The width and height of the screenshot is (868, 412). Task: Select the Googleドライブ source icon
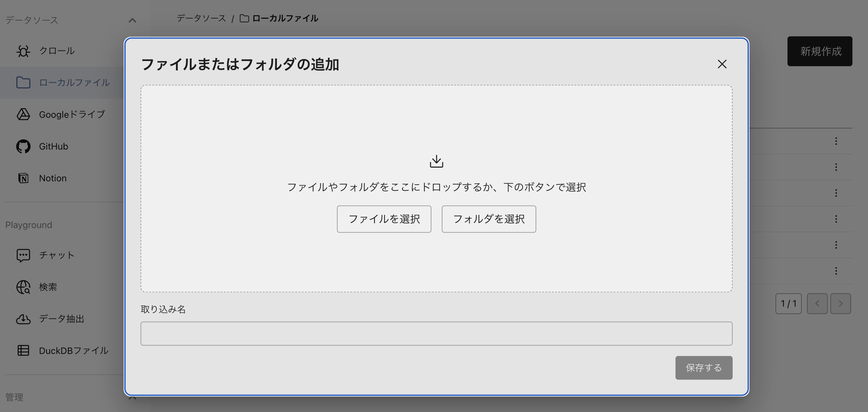click(23, 115)
